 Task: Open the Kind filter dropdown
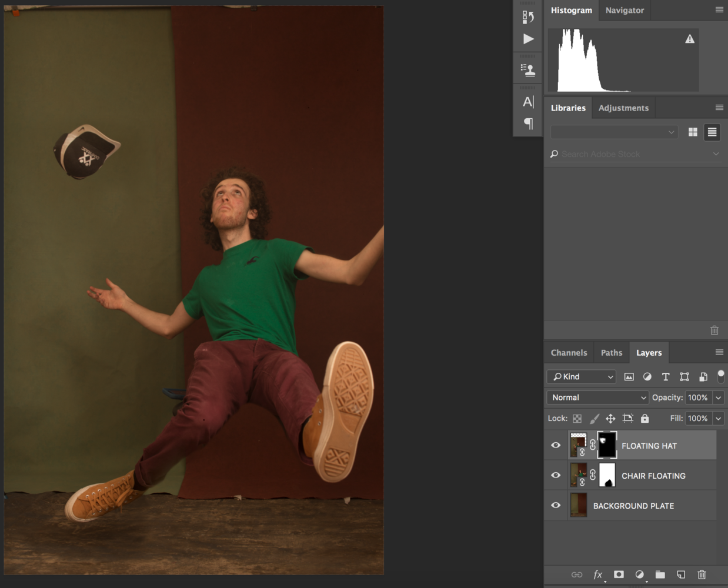pos(581,376)
